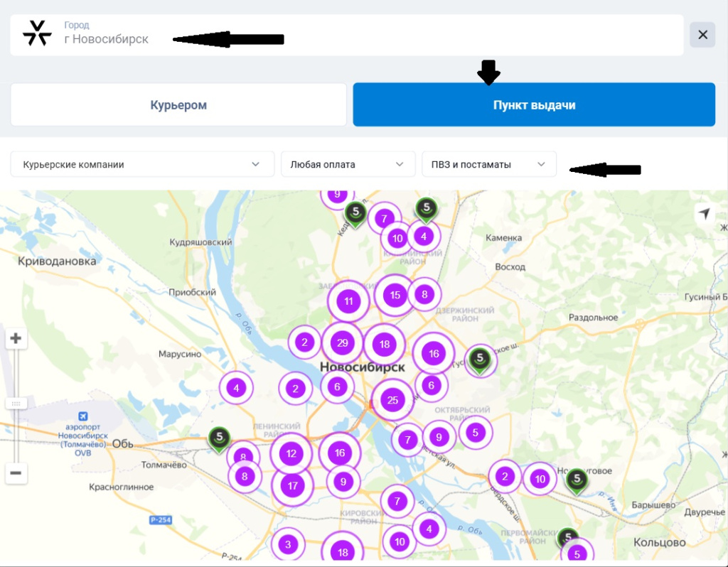Screen dimensions: 728x567
Task: Click the purple cluster labeled 17
Action: coord(292,487)
